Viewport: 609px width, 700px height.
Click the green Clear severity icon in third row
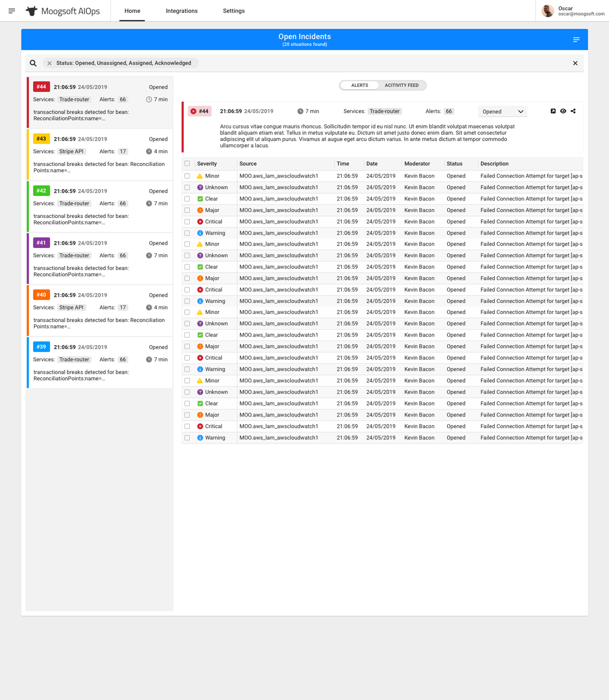click(x=200, y=199)
